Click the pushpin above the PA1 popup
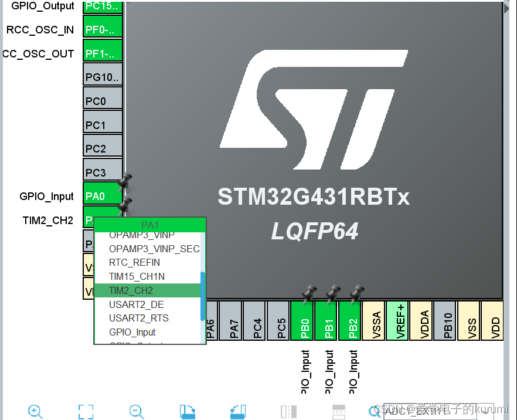Viewport: 517px width, 420px height. pos(125,206)
